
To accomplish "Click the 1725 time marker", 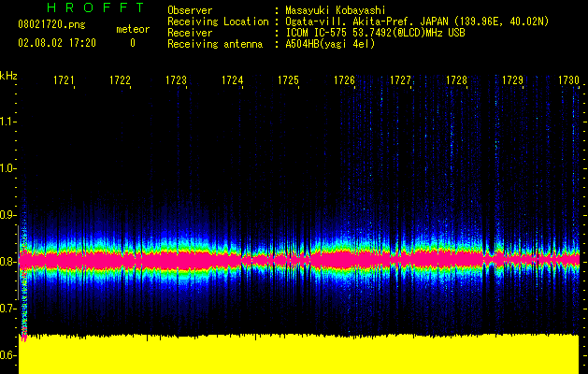I will (288, 81).
